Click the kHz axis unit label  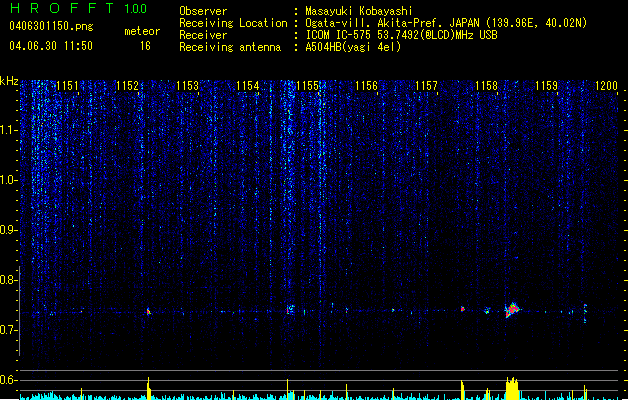tap(9, 81)
